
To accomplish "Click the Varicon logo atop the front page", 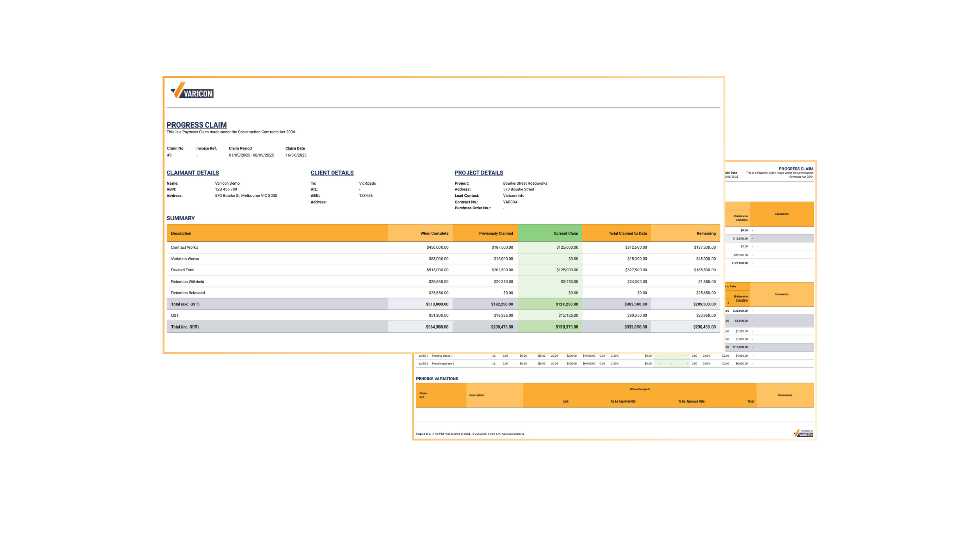I will pos(192,91).
